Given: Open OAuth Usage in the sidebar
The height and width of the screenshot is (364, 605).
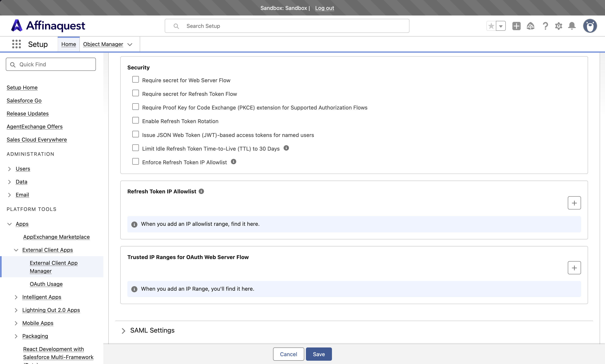Looking at the screenshot, I should pyautogui.click(x=46, y=284).
